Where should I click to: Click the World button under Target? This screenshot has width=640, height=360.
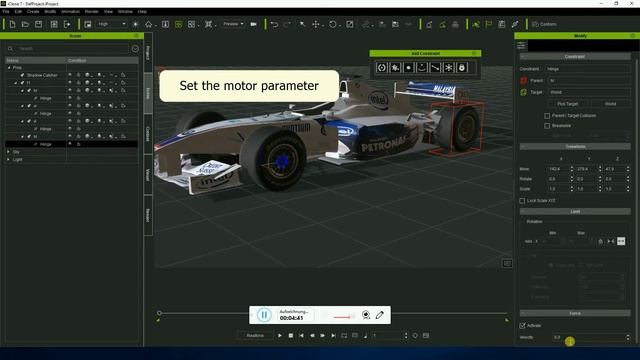coord(610,104)
